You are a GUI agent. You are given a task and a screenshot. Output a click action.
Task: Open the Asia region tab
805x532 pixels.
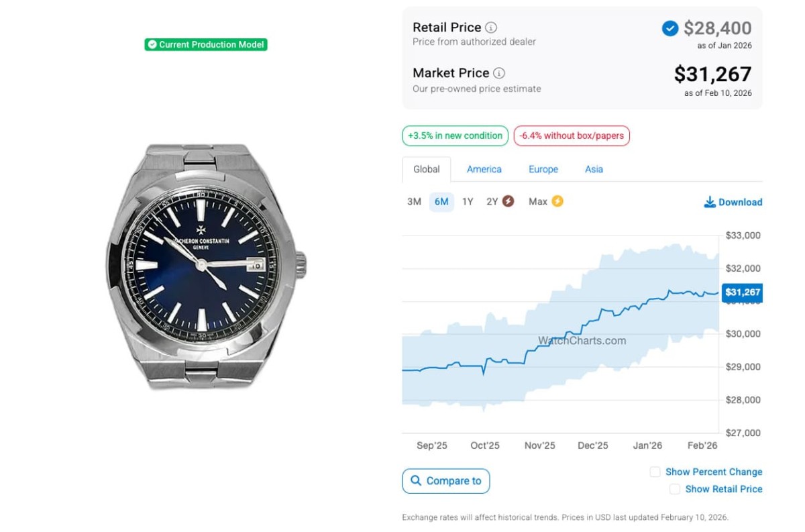pyautogui.click(x=594, y=170)
